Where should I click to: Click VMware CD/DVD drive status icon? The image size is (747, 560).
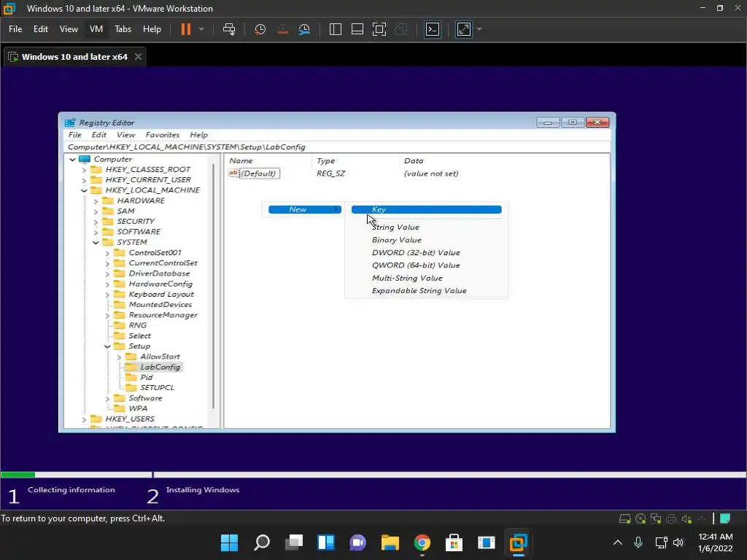640,518
